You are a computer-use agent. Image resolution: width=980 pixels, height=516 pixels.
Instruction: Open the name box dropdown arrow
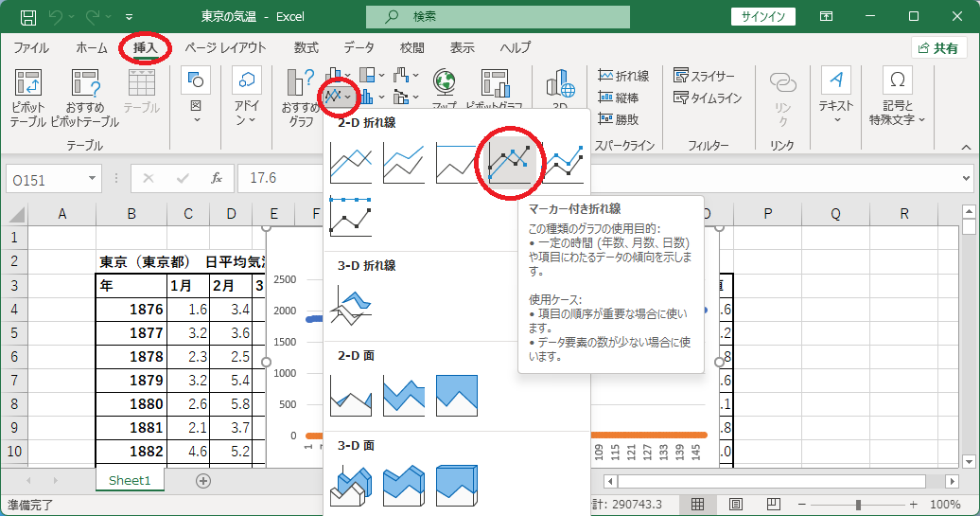tap(92, 179)
